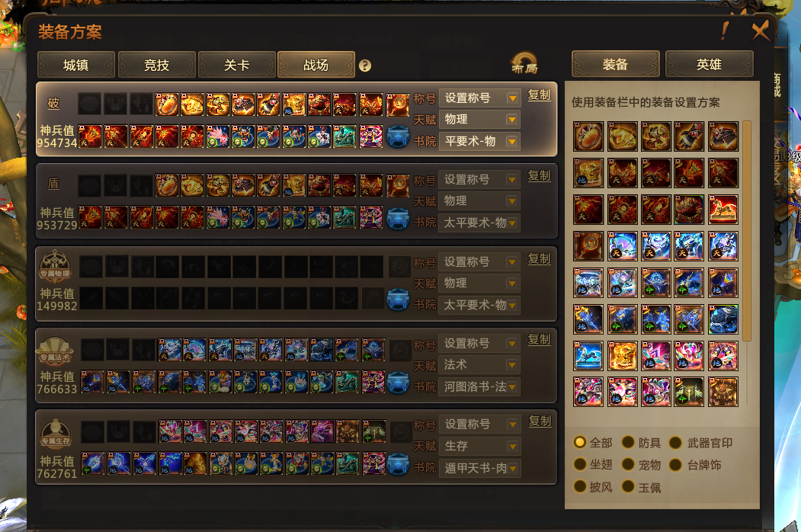Switch to the 竞技 tab
The width and height of the screenshot is (801, 532).
[156, 65]
